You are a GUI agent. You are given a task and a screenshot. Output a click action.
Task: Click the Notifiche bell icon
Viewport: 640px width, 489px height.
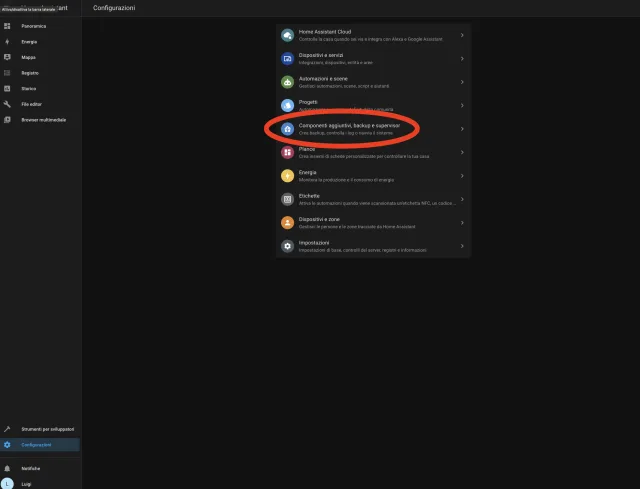coord(7,468)
